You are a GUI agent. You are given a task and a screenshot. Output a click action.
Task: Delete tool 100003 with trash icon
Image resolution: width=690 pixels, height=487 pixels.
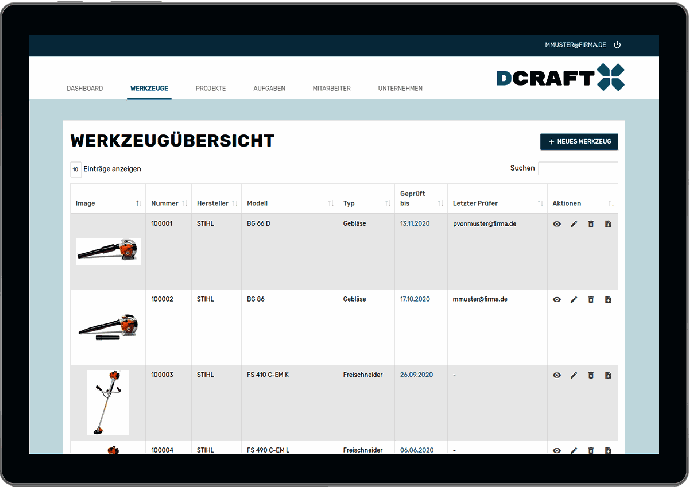point(591,375)
